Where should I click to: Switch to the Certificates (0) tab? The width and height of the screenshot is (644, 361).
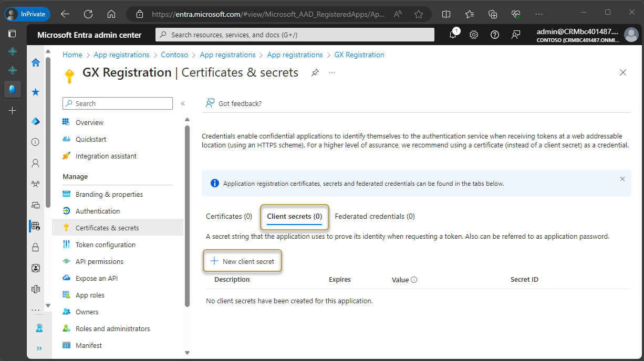[229, 216]
